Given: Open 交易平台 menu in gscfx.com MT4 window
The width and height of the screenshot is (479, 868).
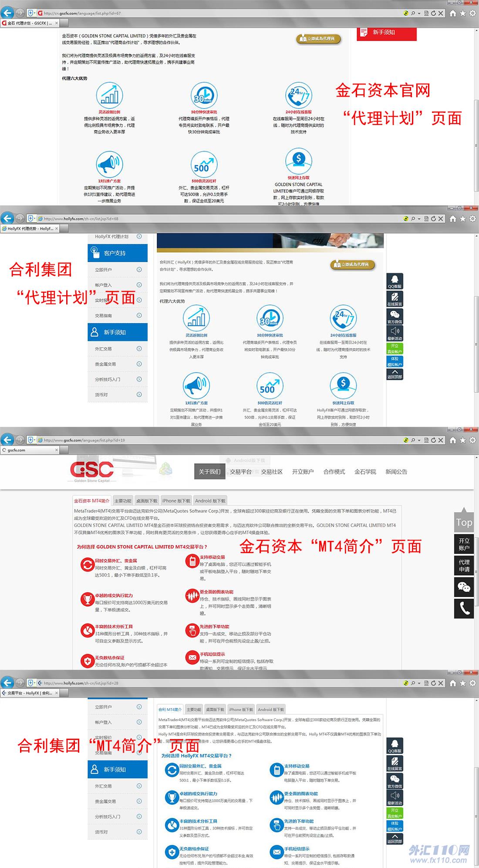Looking at the screenshot, I should (241, 472).
